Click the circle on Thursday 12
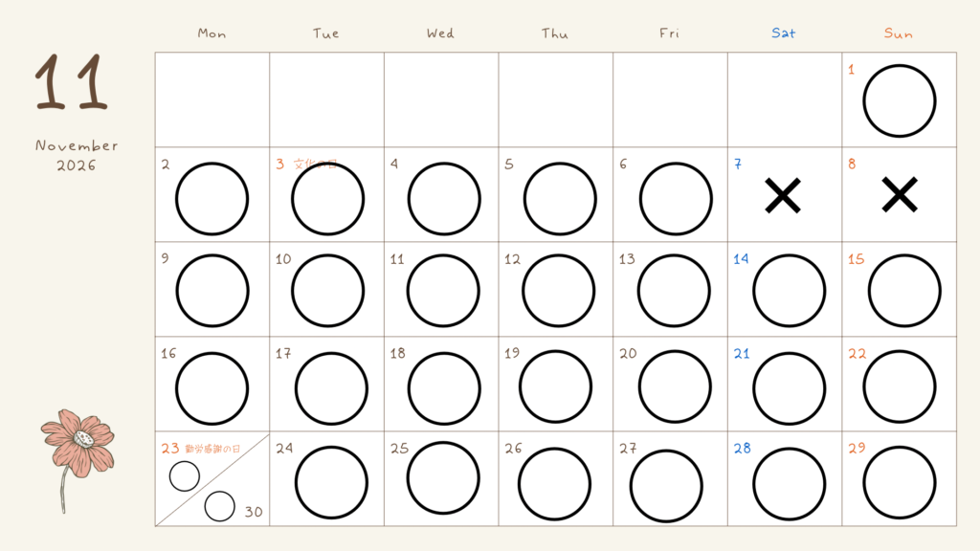Viewport: 980px width, 551px height. coord(558,291)
